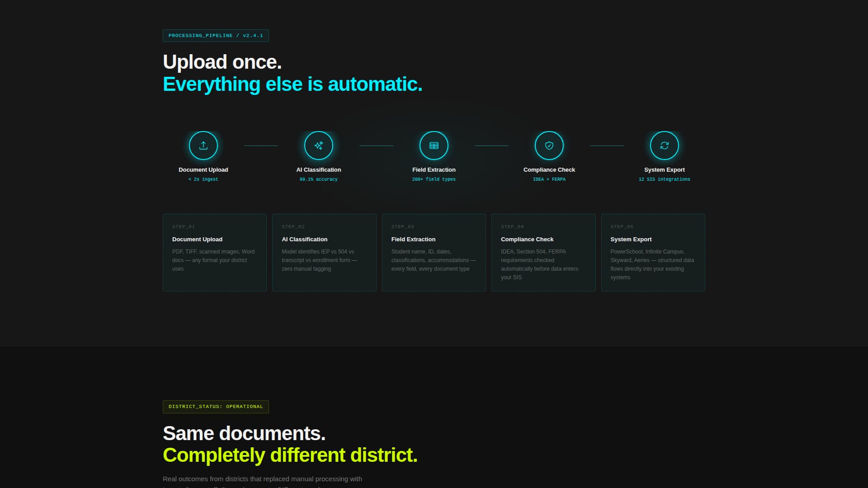868x488 pixels.
Task: Click the "IDEA, Section 504, FERPA" description
Action: [540, 264]
